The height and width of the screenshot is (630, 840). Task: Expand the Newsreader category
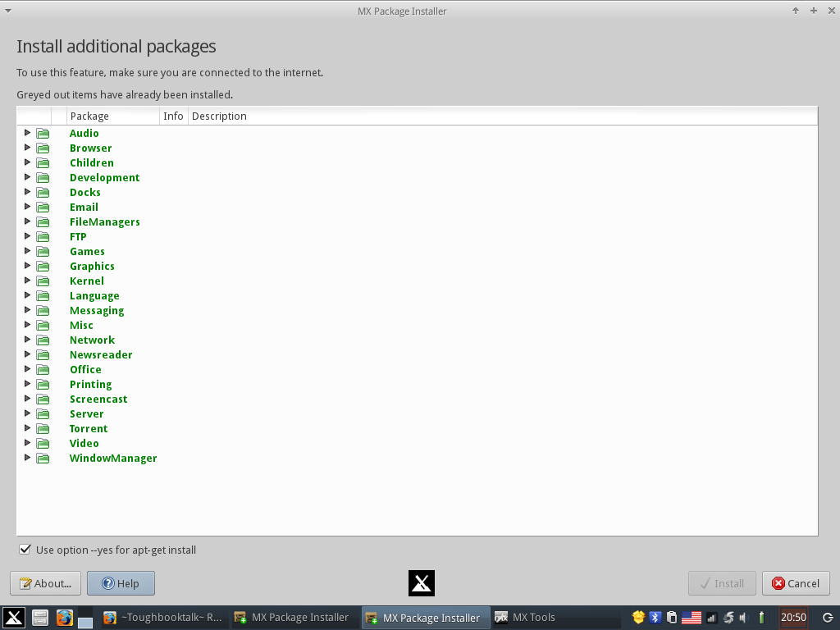click(x=27, y=354)
